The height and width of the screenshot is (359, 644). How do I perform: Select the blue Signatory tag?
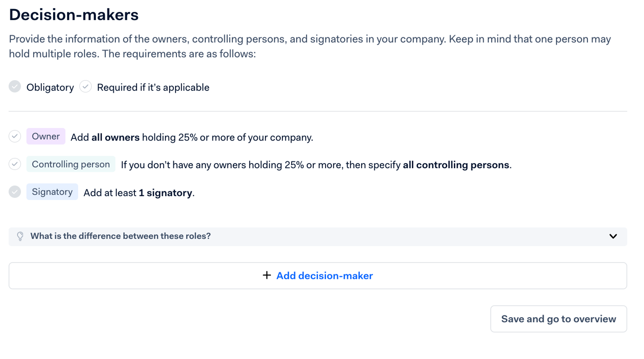[52, 192]
